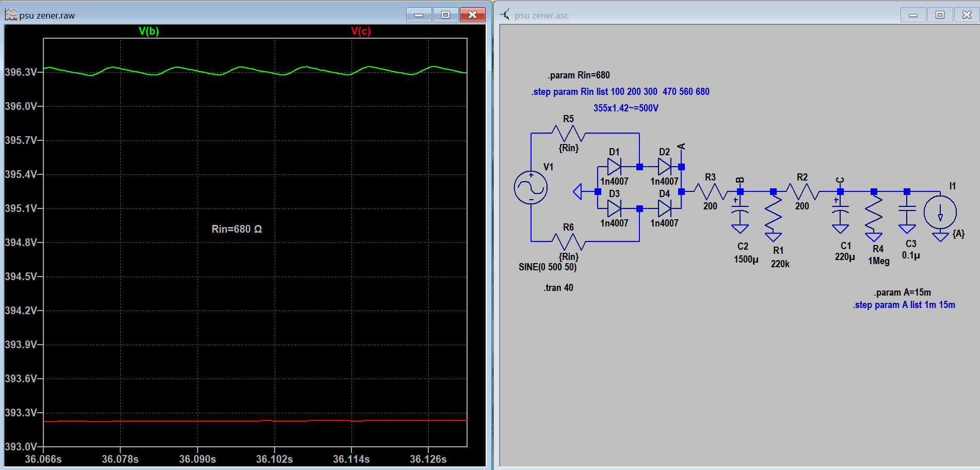The width and height of the screenshot is (980, 470).
Task: Click resistor R6 symbol
Action: point(568,241)
